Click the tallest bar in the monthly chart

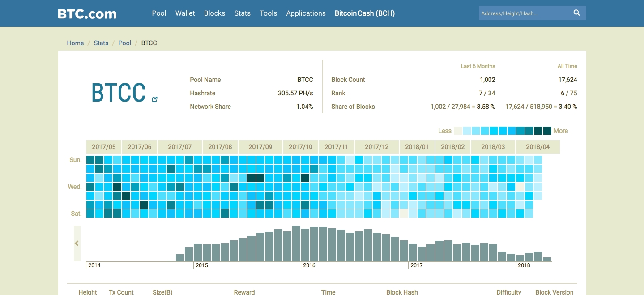(x=296, y=244)
